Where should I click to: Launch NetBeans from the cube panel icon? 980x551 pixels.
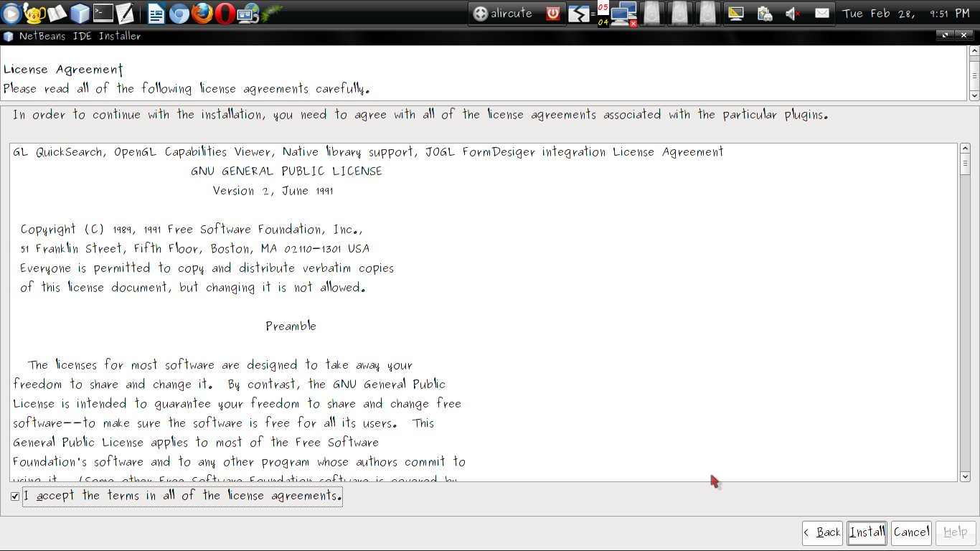tap(80, 12)
